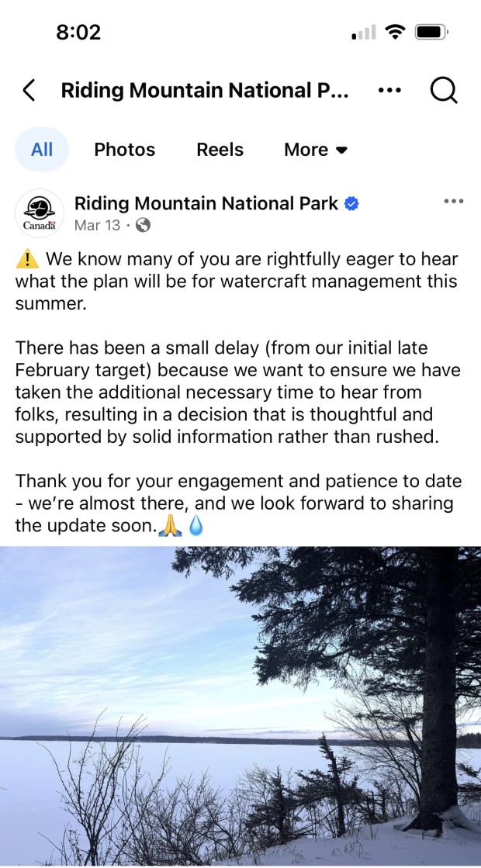The height and width of the screenshot is (868, 481).
Task: Tap the Wi-Fi status bar icon
Action: 396,33
